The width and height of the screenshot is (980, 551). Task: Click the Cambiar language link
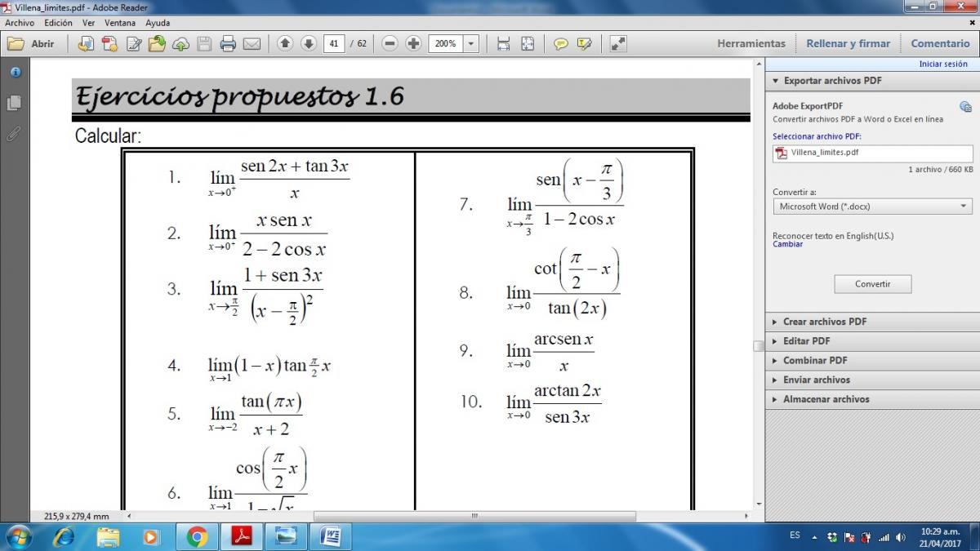(787, 244)
